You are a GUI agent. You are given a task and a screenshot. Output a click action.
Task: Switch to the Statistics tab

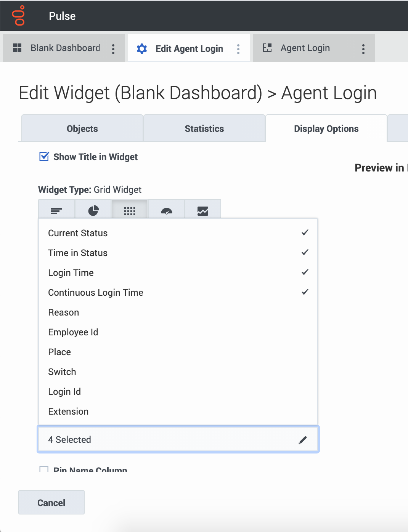pyautogui.click(x=204, y=128)
